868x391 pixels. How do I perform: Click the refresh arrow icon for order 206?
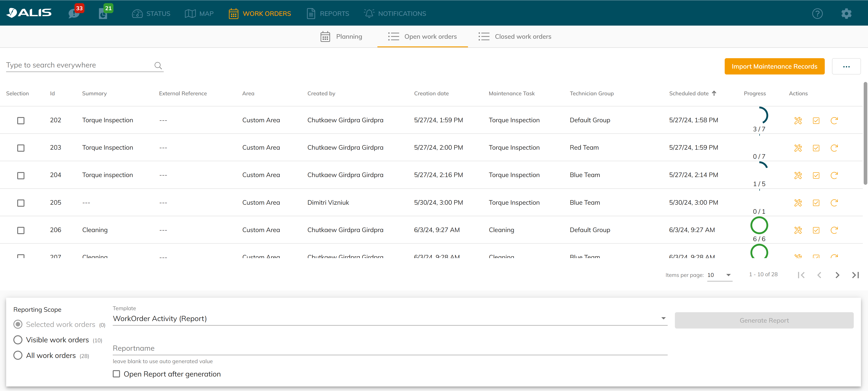pos(834,230)
